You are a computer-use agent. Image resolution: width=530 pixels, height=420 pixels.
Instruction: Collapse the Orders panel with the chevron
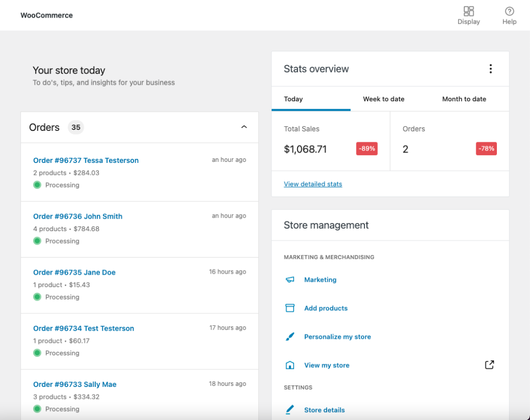[x=244, y=127]
